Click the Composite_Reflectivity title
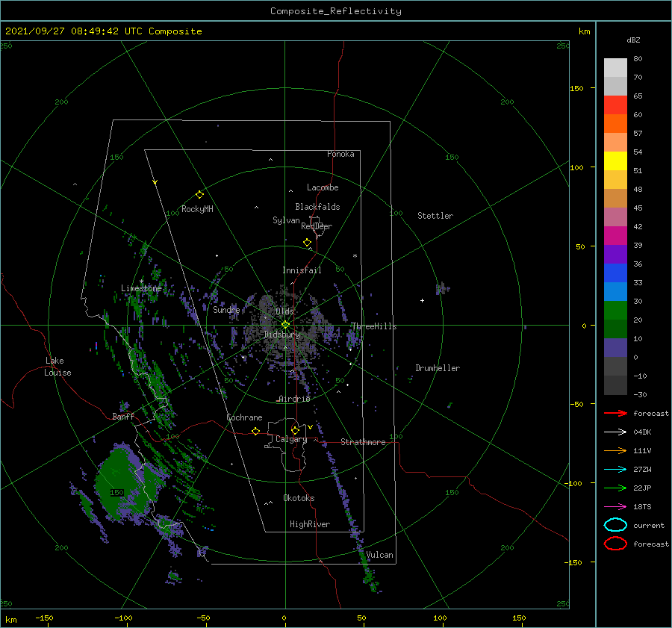This screenshot has width=672, height=628. [x=336, y=11]
